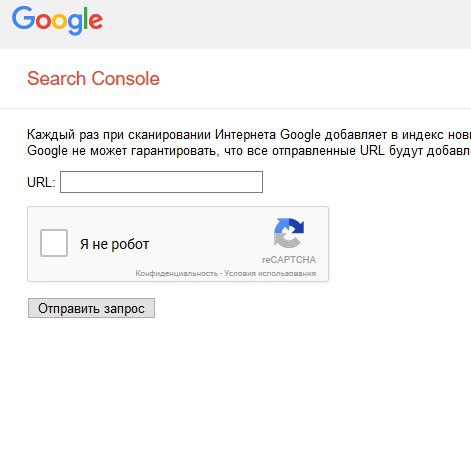
Task: Click the word "гарантировать" in the description
Action: [x=175, y=151]
